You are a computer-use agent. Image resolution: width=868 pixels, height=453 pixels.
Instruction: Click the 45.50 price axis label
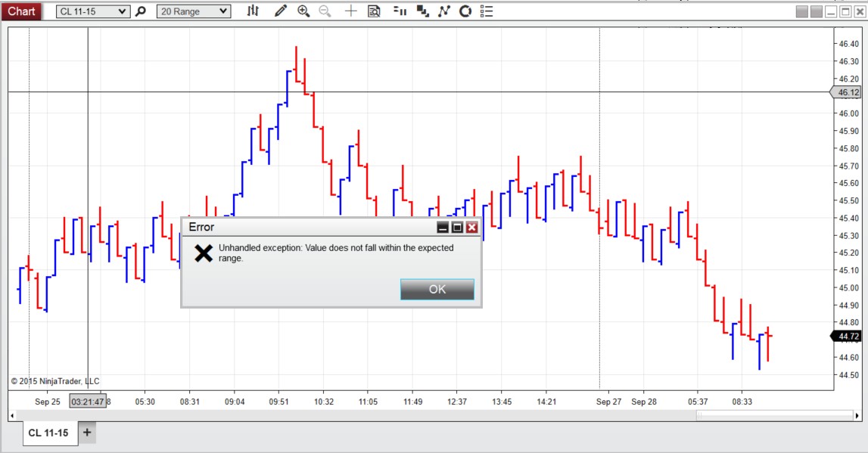pyautogui.click(x=848, y=200)
